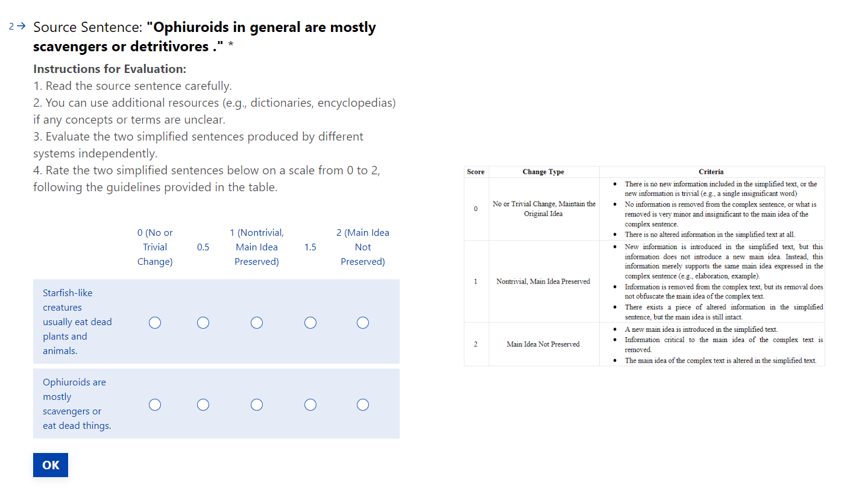Viewport: 868px width, 494px height.
Task: Select 2 for 'Ophiuroids are mostly scavengers' row
Action: tap(363, 405)
